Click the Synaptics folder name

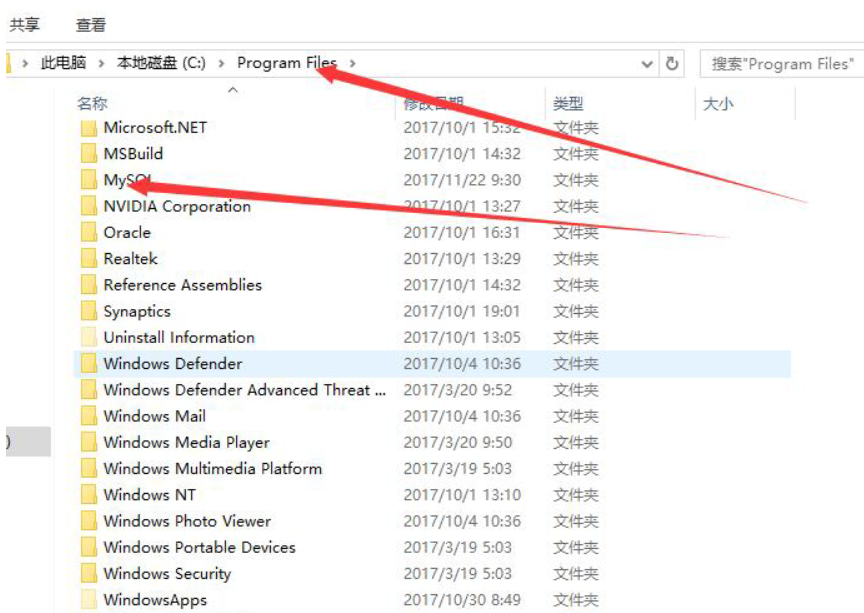(137, 311)
